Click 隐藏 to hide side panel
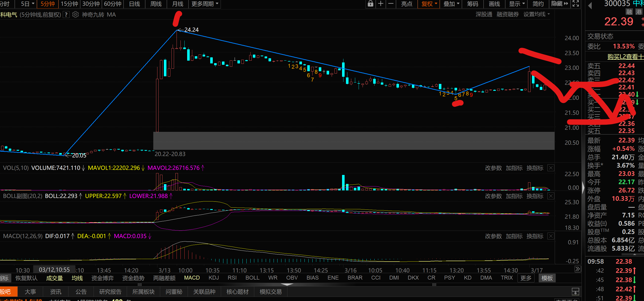The width and height of the screenshot is (644, 301). 559,4
